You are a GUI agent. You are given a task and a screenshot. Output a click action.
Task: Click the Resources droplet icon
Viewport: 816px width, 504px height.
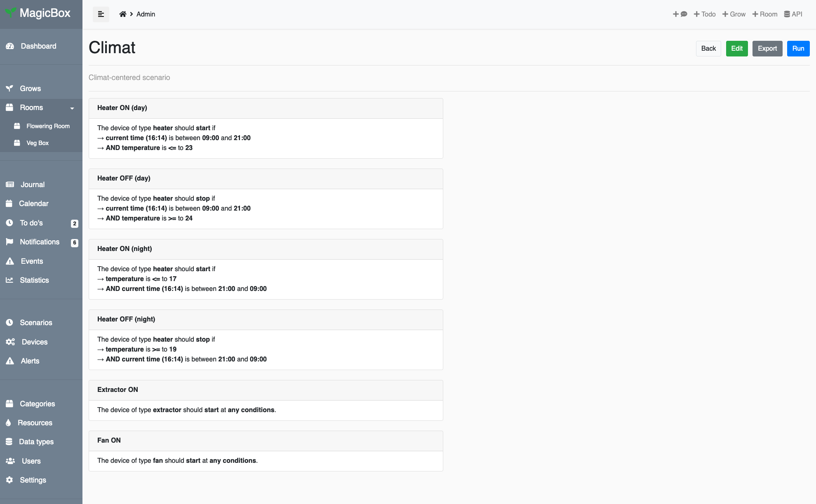pyautogui.click(x=8, y=423)
